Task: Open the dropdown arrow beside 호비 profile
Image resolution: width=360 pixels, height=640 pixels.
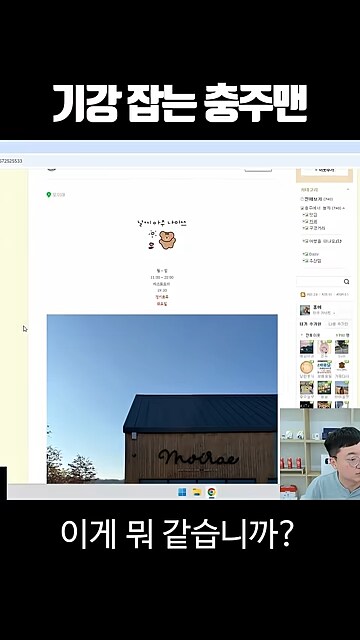Action: (334, 313)
